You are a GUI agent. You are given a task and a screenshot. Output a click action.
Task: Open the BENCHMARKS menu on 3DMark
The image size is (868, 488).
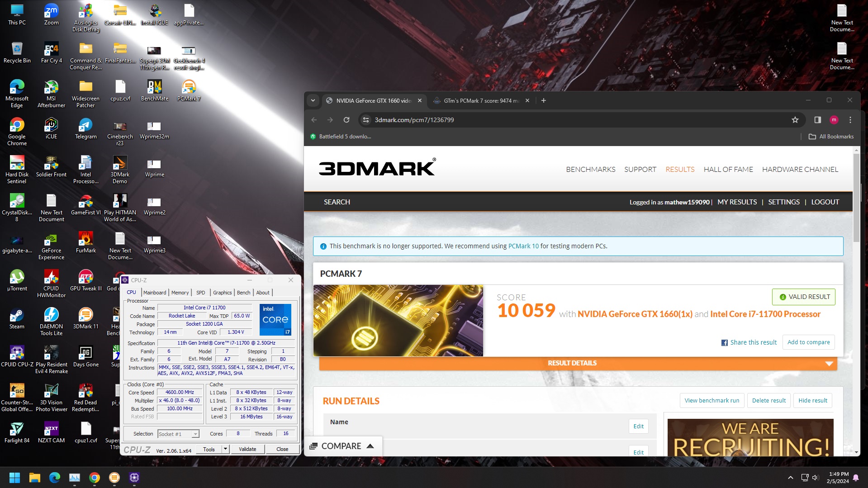[x=590, y=169]
